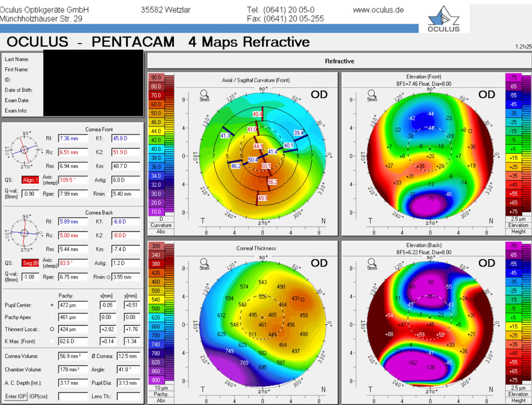Select the Refractive tab header
The height and width of the screenshot is (405, 532).
pyautogui.click(x=339, y=61)
